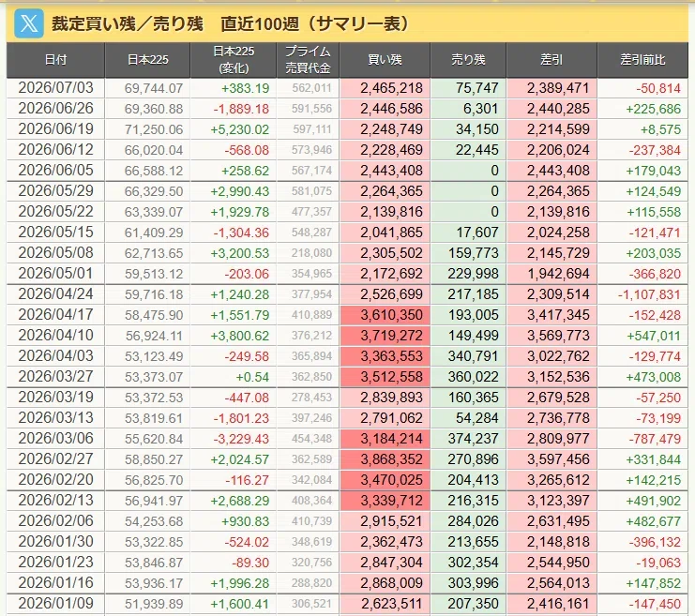
Task: Click the date cell 2026/05/29
Action: (56, 190)
